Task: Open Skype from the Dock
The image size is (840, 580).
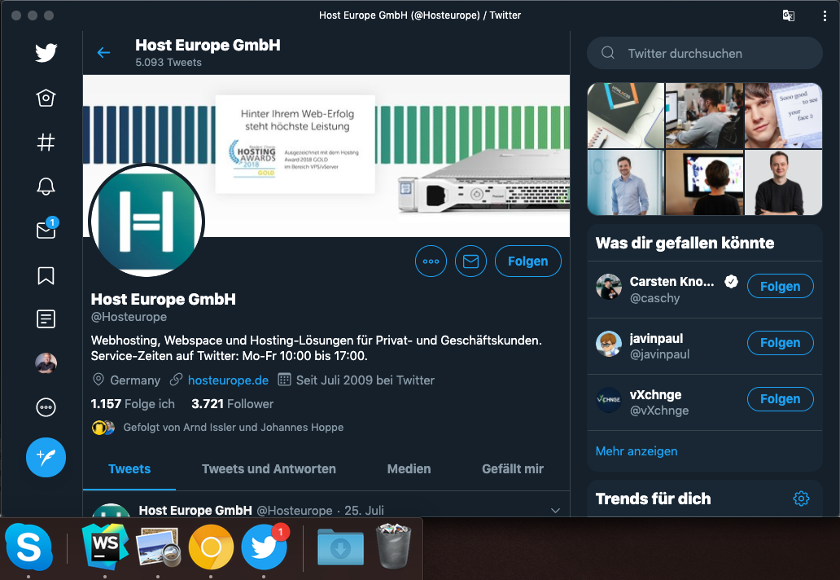Action: tap(29, 547)
